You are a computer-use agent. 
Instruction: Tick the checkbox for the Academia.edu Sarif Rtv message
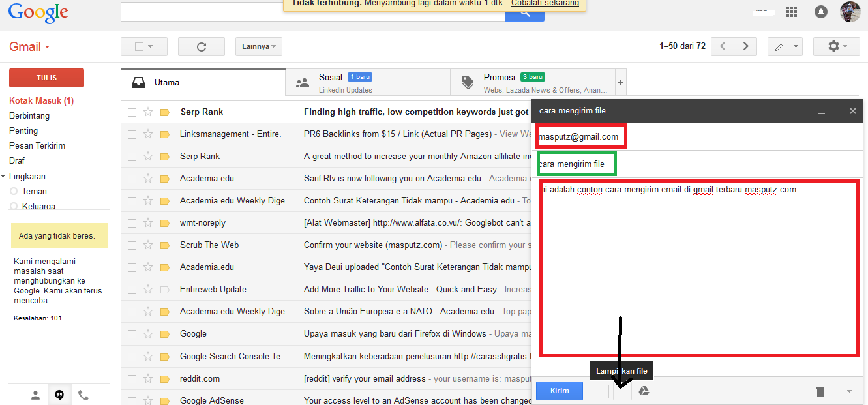132,179
